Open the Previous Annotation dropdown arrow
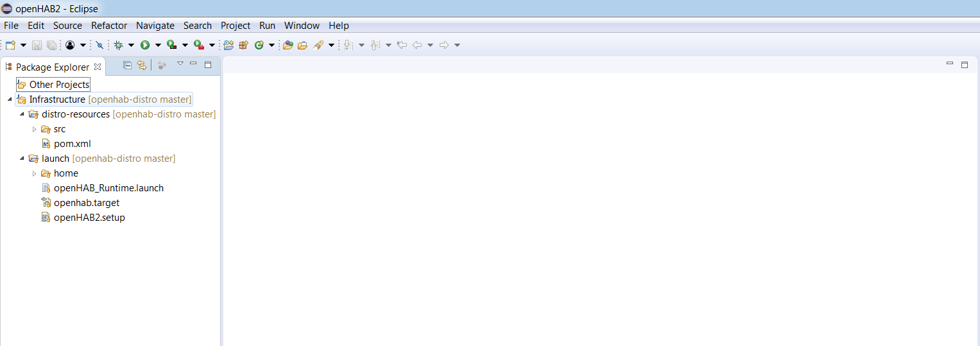Viewport: 980px width, 346px height. tap(388, 45)
